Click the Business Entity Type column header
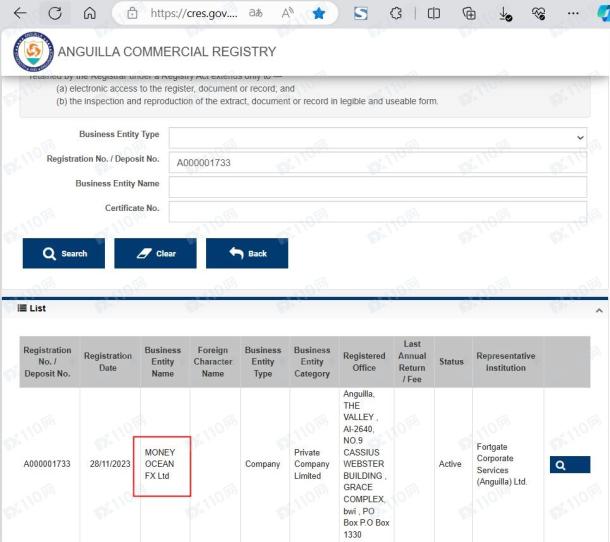This screenshot has height=542, width=610. click(263, 362)
